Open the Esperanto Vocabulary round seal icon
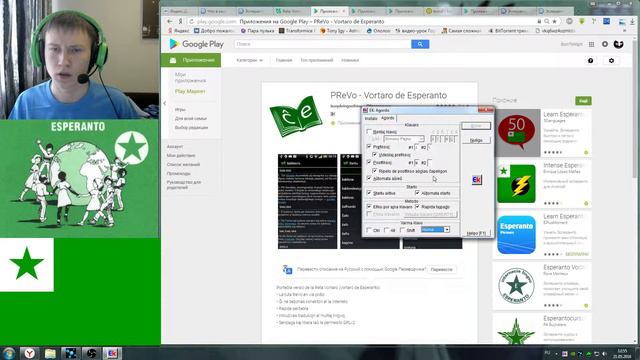 click(x=516, y=286)
